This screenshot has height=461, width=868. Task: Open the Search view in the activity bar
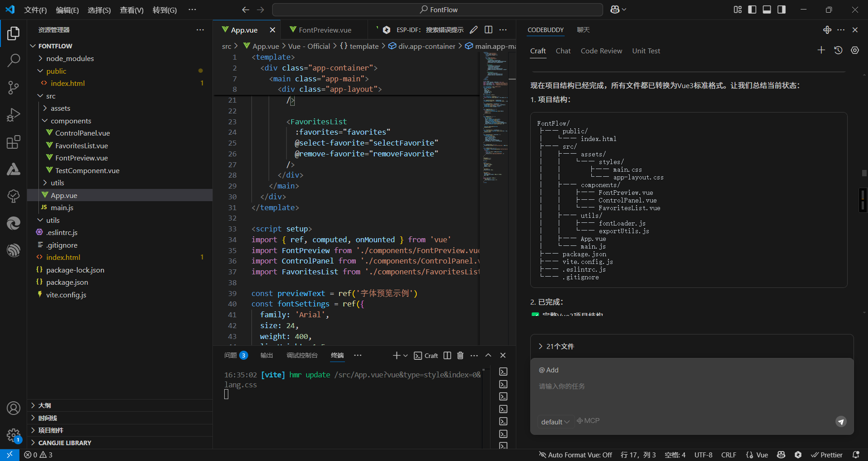14,60
